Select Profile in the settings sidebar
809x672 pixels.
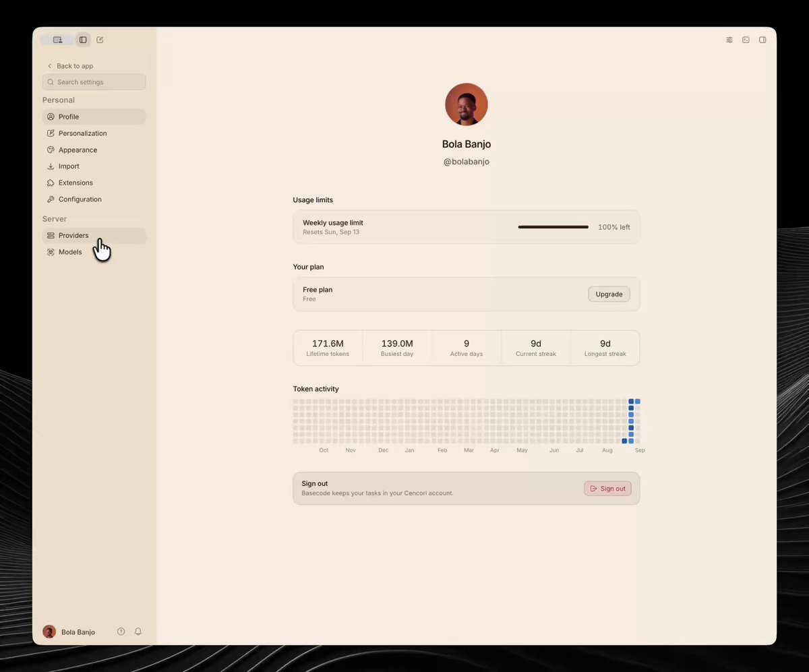94,117
